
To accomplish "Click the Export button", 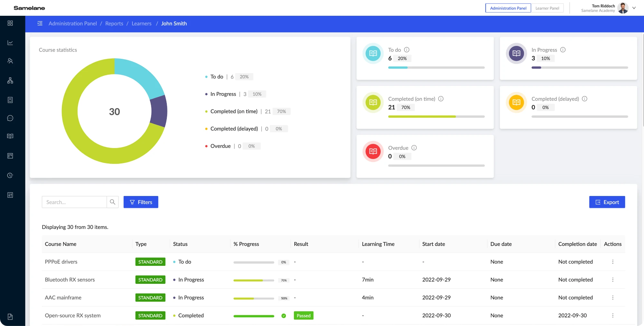I will 607,202.
